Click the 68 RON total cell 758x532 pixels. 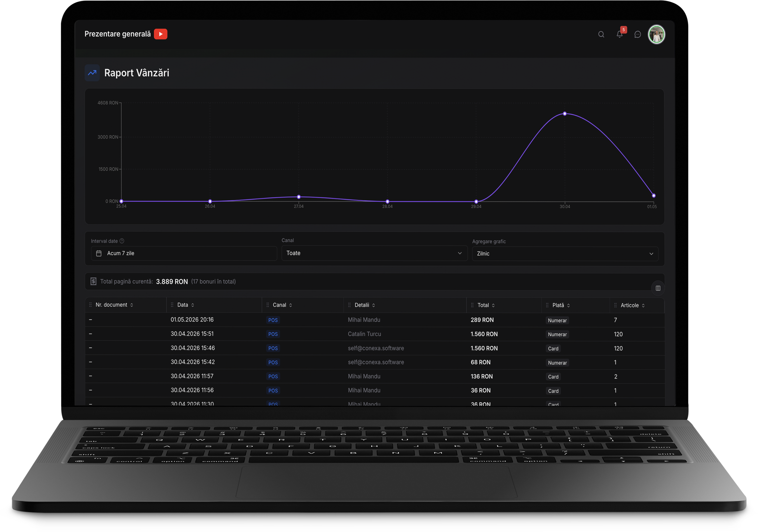480,363
